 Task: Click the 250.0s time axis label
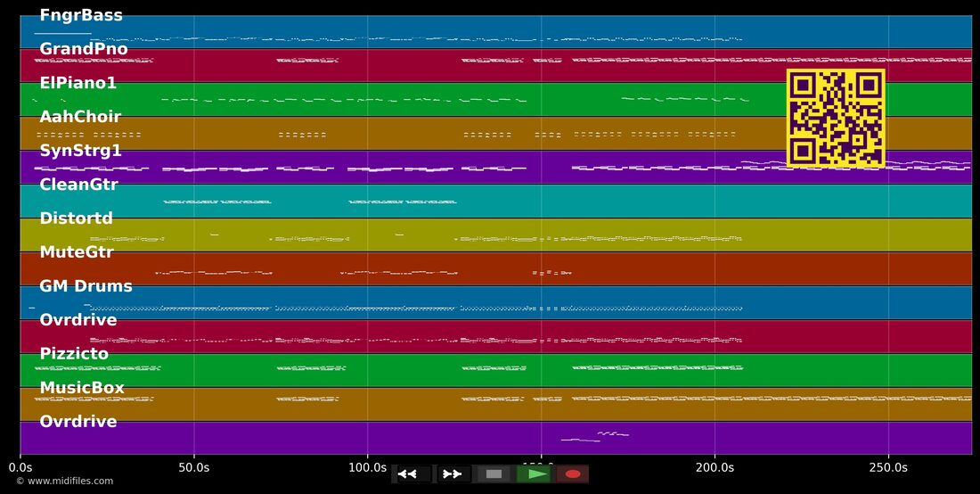[x=888, y=467]
